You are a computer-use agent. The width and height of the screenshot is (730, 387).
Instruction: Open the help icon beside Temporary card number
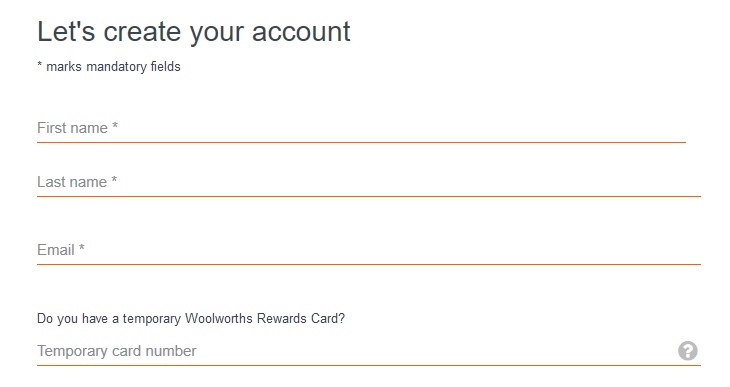[x=688, y=351]
